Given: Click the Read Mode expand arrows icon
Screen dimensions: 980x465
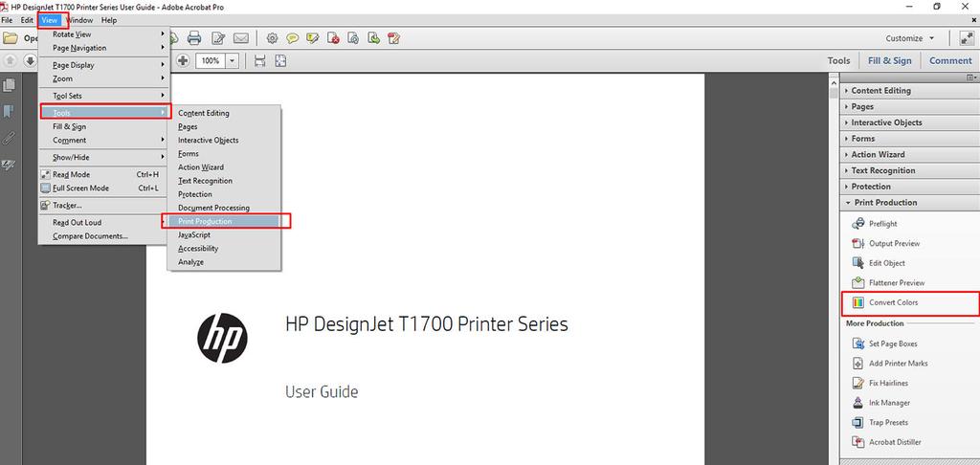Looking at the screenshot, I should pyautogui.click(x=967, y=38).
